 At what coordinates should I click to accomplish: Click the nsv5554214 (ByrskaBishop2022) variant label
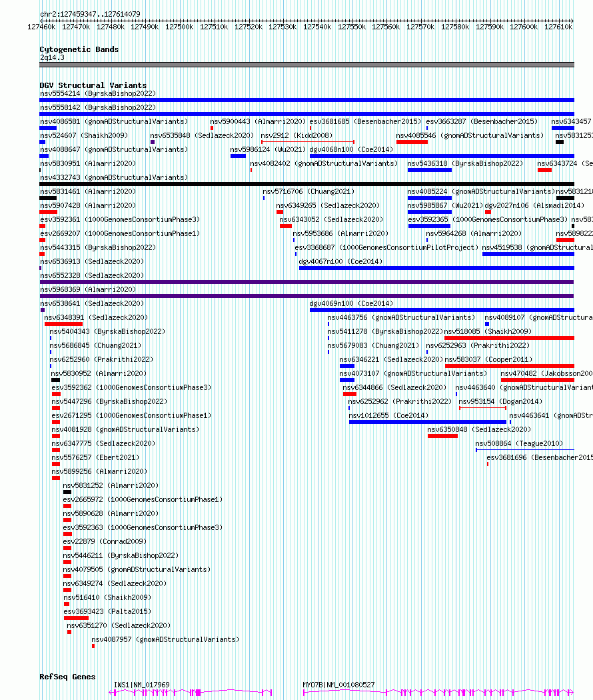pyautogui.click(x=98, y=94)
